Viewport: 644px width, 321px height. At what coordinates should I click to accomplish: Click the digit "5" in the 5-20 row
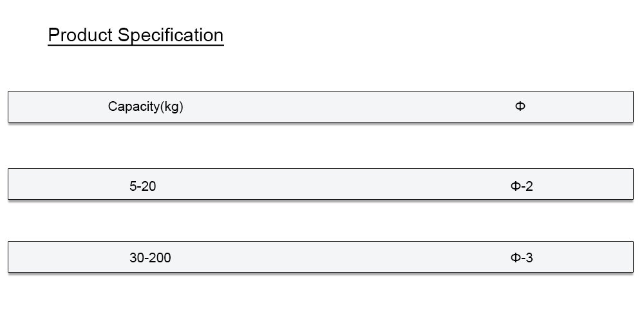tap(133, 187)
